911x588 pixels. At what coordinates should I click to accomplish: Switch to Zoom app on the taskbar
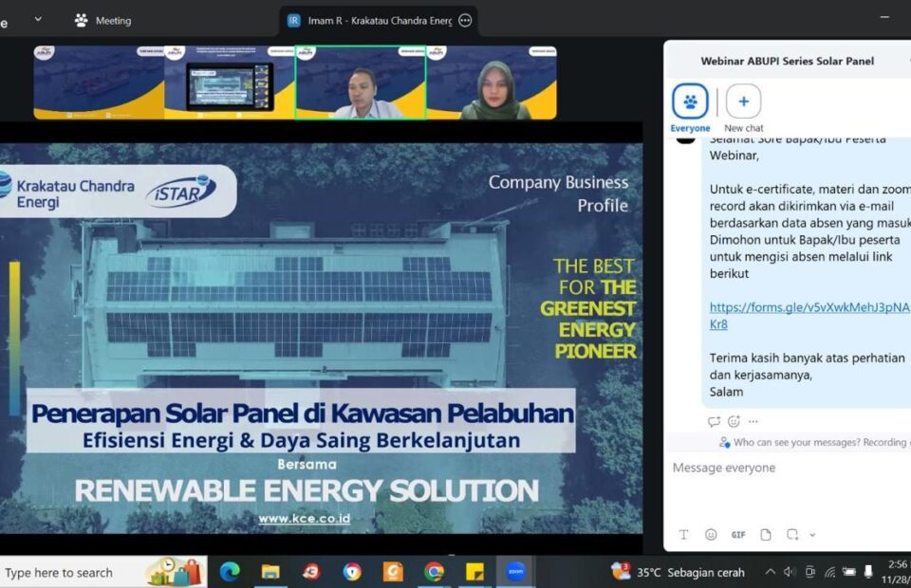coord(515,572)
